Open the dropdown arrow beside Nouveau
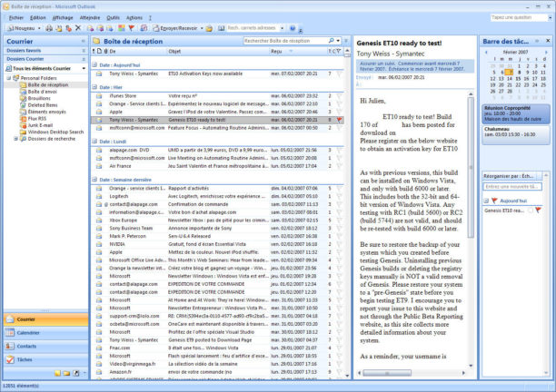The height and width of the screenshot is (392, 556). click(39, 28)
